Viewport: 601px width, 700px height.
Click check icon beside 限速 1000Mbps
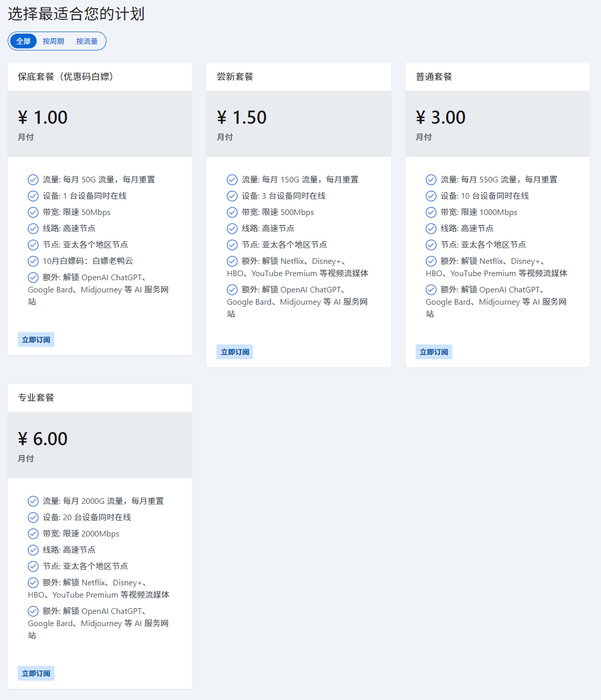click(x=431, y=212)
